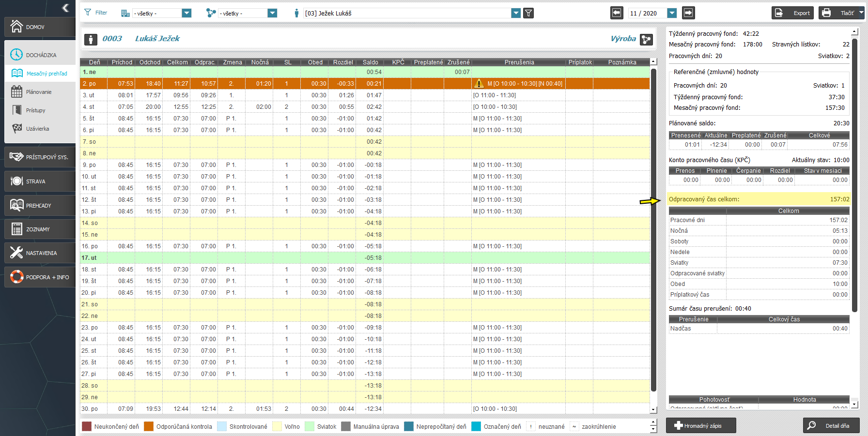
Task: Click the Export button
Action: pyautogui.click(x=793, y=13)
